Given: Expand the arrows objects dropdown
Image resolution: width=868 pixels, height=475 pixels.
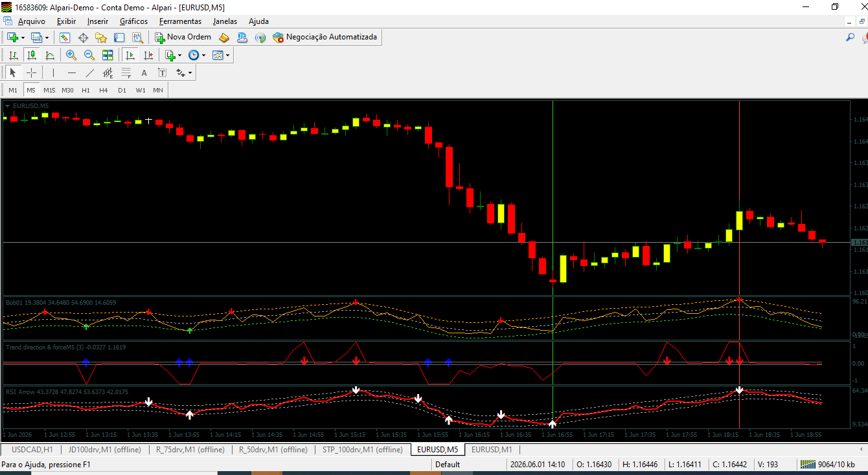Looking at the screenshot, I should click(190, 72).
